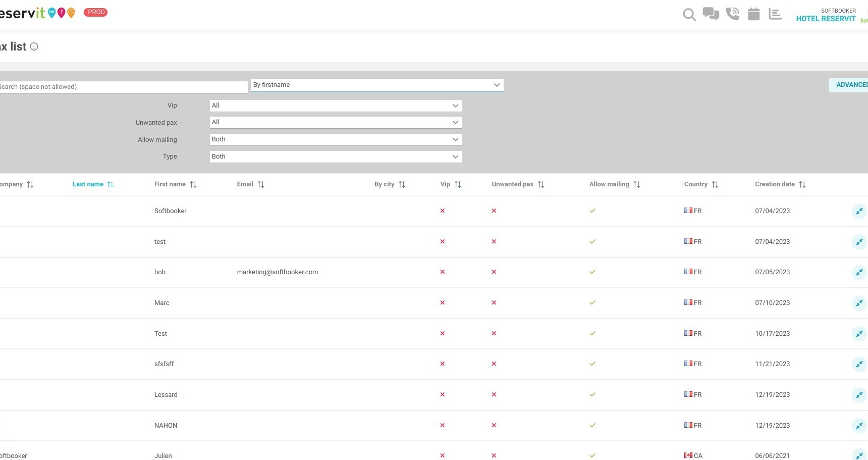Image resolution: width=868 pixels, height=460 pixels.
Task: Click the search text input field
Action: point(124,87)
